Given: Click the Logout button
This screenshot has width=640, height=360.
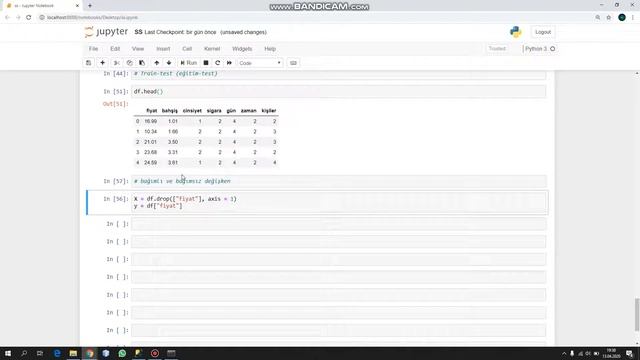Looking at the screenshot, I should 543,32.
